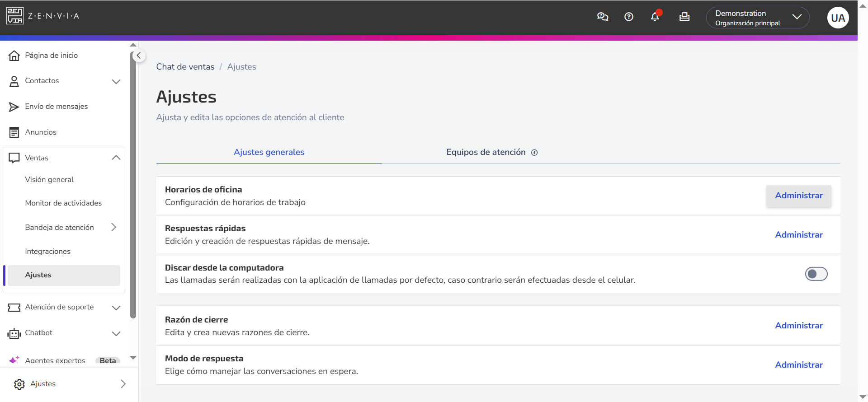The height and width of the screenshot is (402, 868).
Task: Click the sidebar scroll down arrow
Action: pos(133,358)
